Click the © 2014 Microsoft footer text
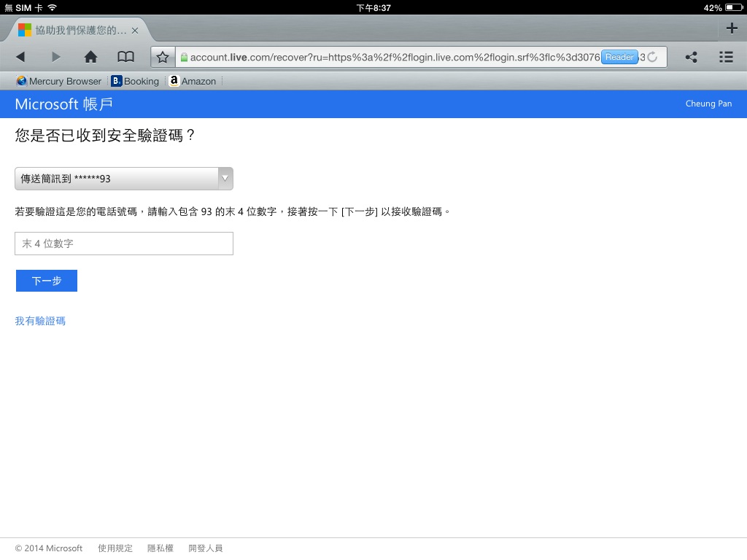This screenshot has height=560, width=747. pos(49,548)
